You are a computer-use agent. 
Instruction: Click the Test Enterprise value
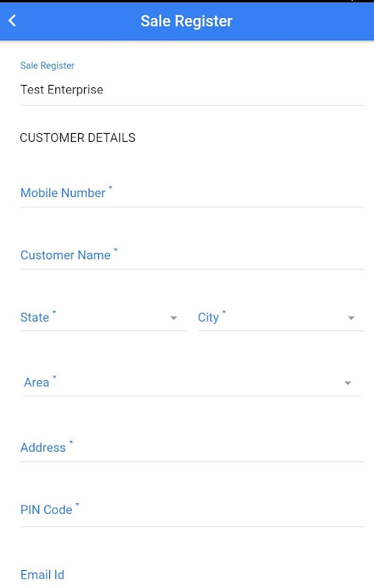(62, 90)
